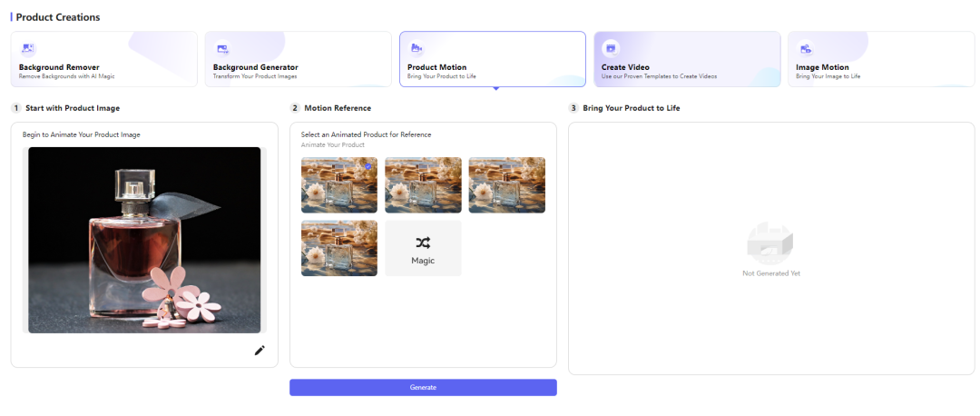The image size is (980, 416).
Task: Click the Background Generator icon
Action: click(222, 48)
